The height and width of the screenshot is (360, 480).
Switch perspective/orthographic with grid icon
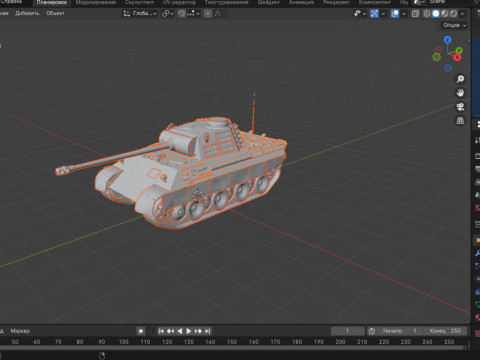pos(460,120)
